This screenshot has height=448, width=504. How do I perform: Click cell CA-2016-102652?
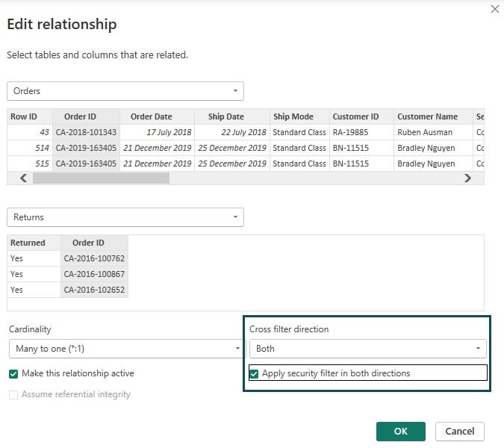(94, 290)
